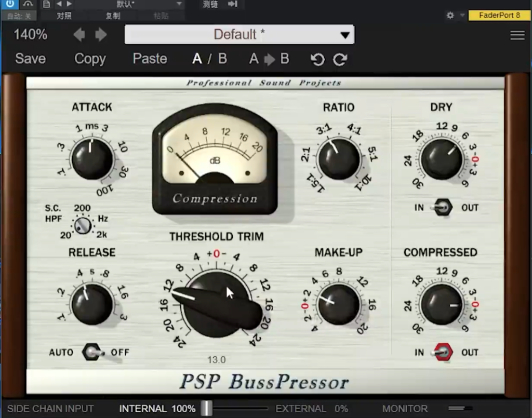Click the Paste preset button

150,59
